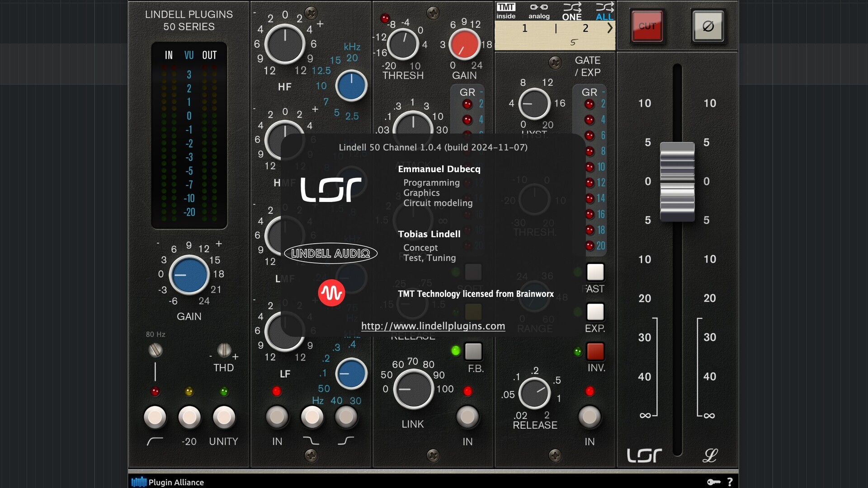
Task: Toggle the gate IN button
Action: (x=590, y=417)
